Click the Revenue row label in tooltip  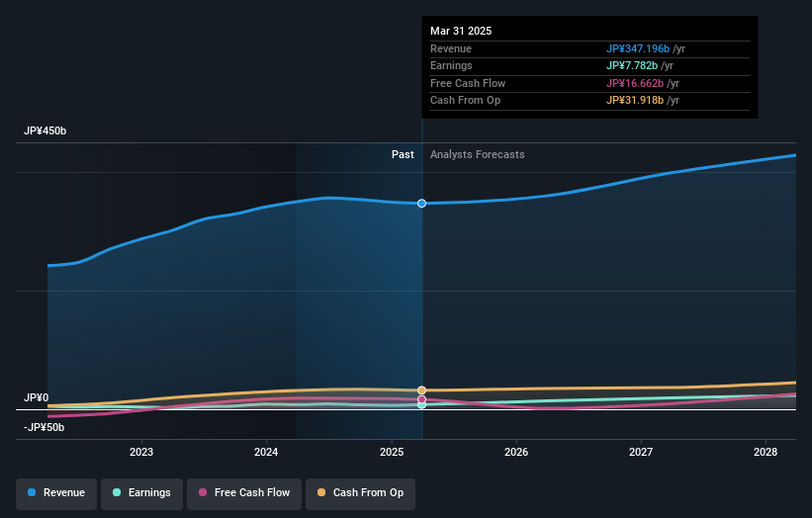(x=451, y=48)
